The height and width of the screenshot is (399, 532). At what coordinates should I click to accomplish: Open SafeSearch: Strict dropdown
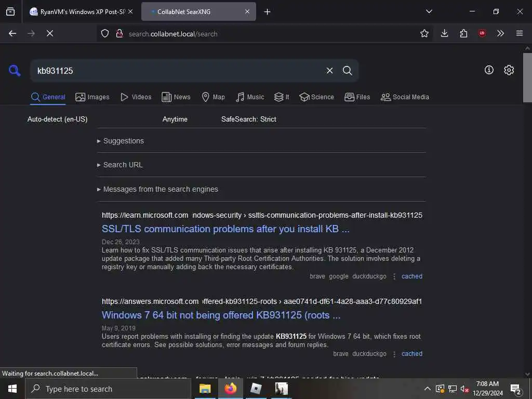(249, 119)
